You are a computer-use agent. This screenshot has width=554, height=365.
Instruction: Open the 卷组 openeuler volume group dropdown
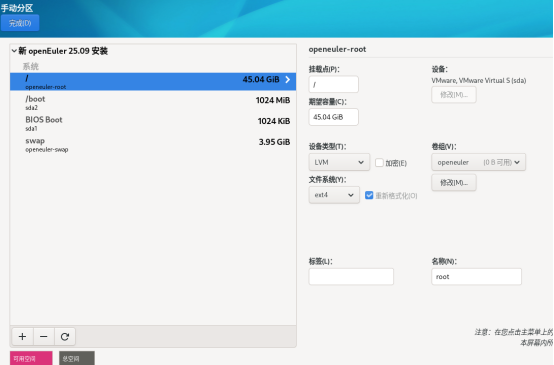point(478,162)
